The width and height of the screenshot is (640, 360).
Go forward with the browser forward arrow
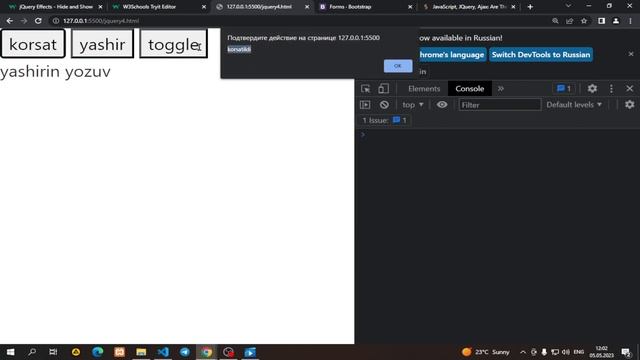click(24, 21)
